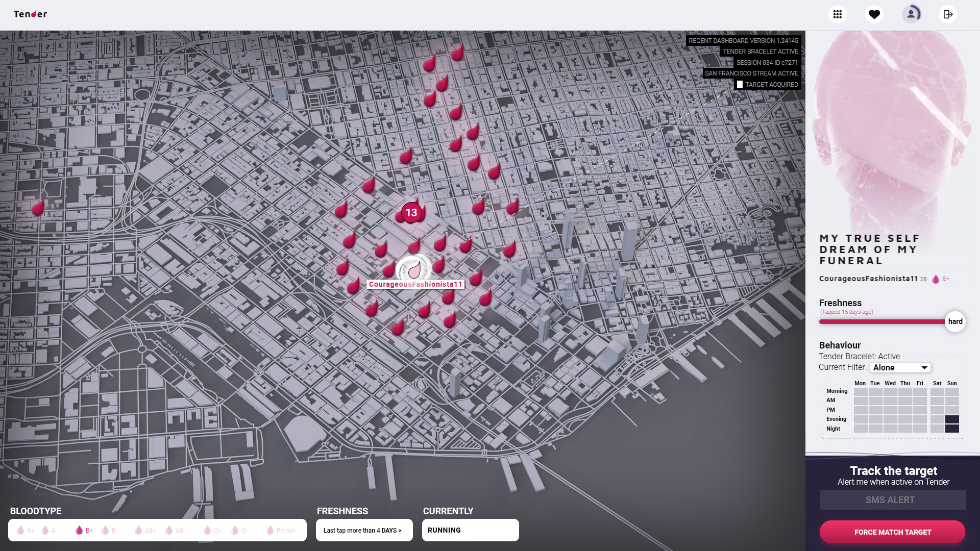Expand the Freshness last tap days selector
This screenshot has height=551, width=980.
click(x=364, y=531)
